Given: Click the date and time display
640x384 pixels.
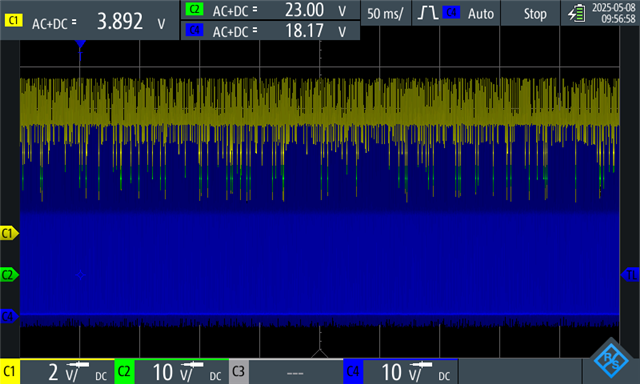Looking at the screenshot, I should pos(613,13).
